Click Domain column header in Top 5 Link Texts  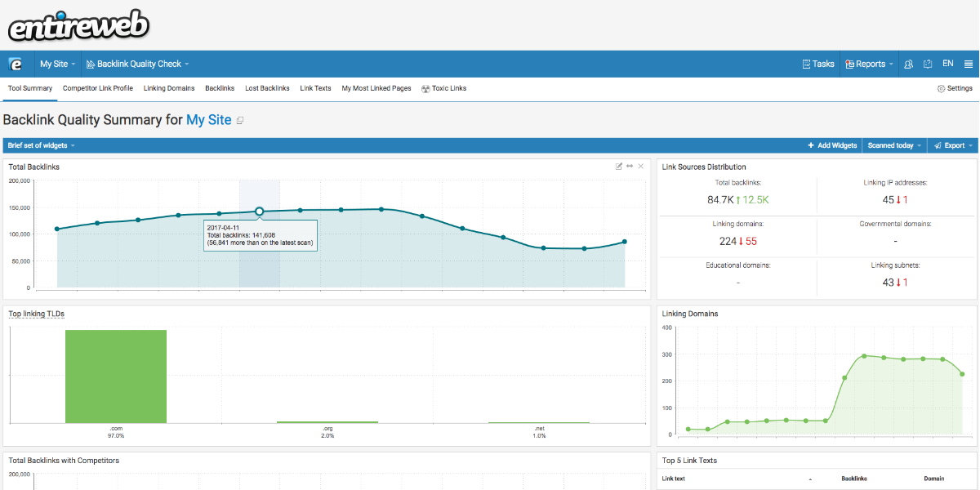point(934,479)
